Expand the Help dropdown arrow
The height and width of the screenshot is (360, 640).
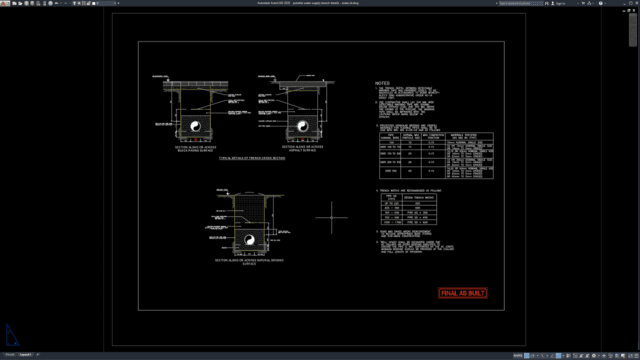click(x=605, y=3)
